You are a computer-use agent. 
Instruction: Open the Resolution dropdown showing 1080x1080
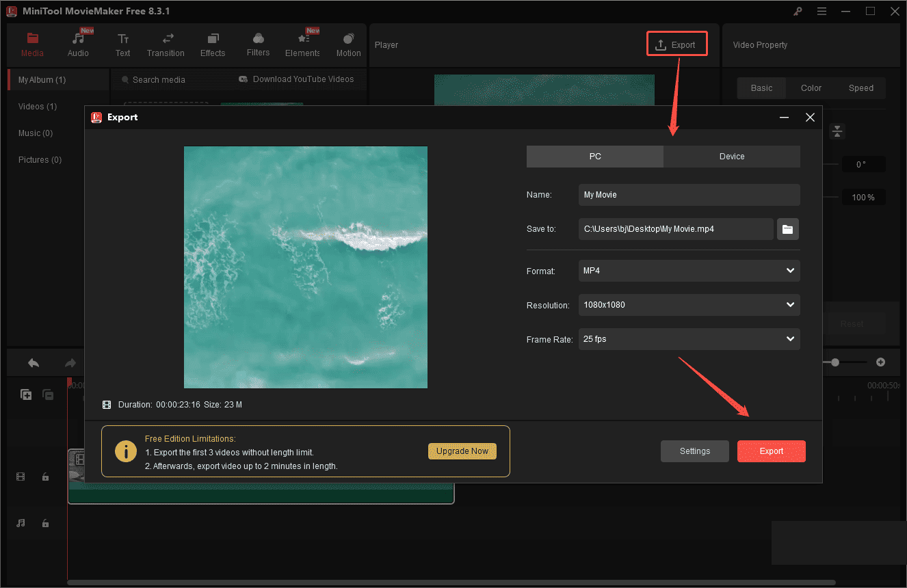pyautogui.click(x=689, y=305)
